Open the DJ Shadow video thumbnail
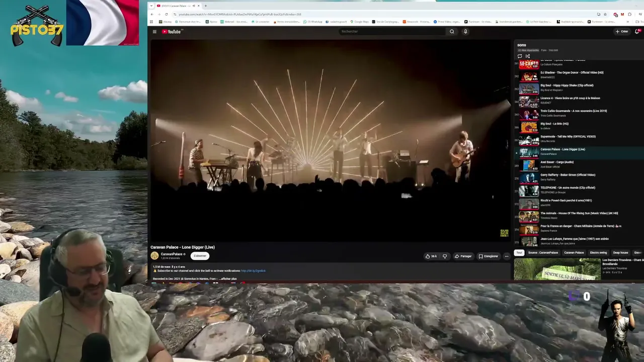The height and width of the screenshot is (362, 644). pos(529,76)
